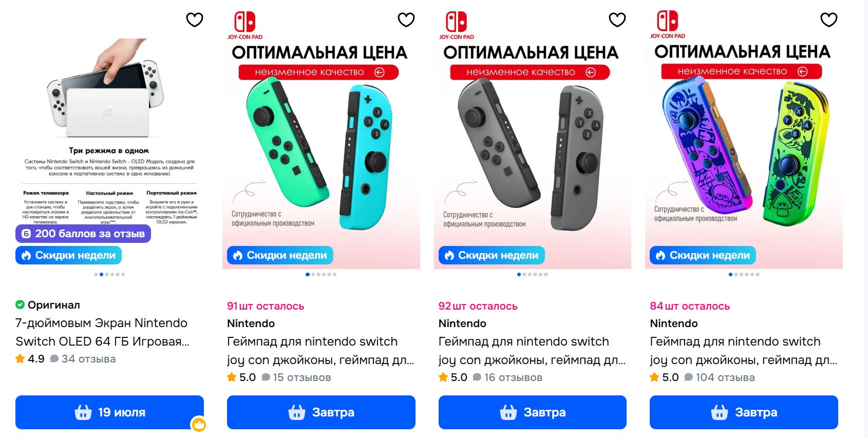Viewport: 868px width, 438px height.
Task: Add green-blue Joy-Con to cart, Завтра
Action: 321,412
